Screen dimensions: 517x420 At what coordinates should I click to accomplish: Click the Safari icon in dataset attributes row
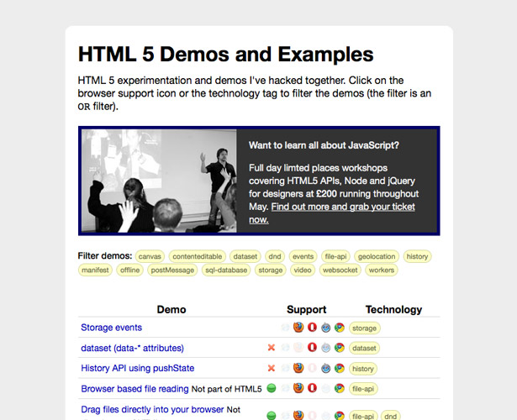326,348
